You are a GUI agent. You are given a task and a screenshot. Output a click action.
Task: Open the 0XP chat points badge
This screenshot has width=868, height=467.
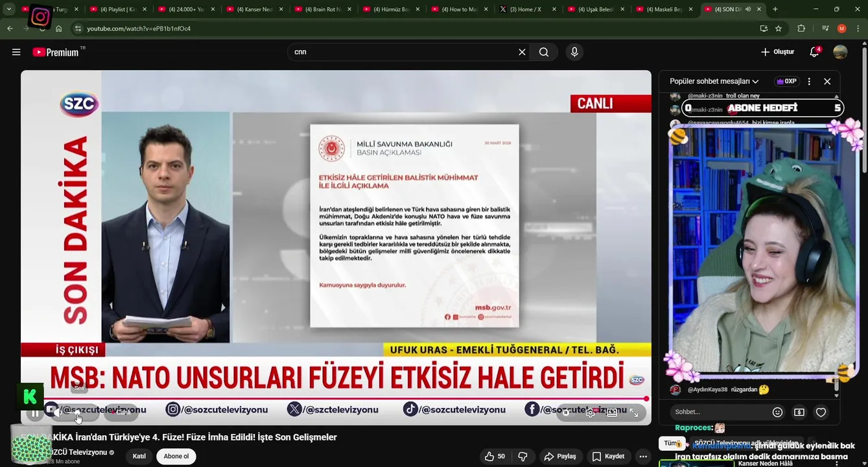tap(786, 82)
